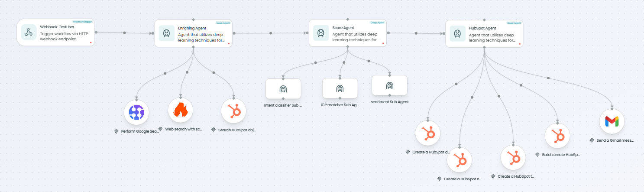The height and width of the screenshot is (192, 644).
Task: Open the Intent classifier Sub Agent node
Action: [x=283, y=89]
